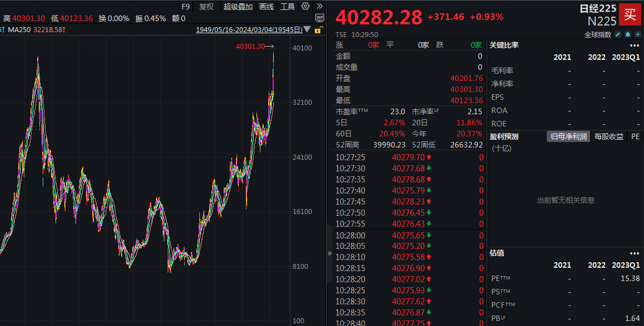Click the latest price 40282.28
This screenshot has height=326, width=644.
379,17
